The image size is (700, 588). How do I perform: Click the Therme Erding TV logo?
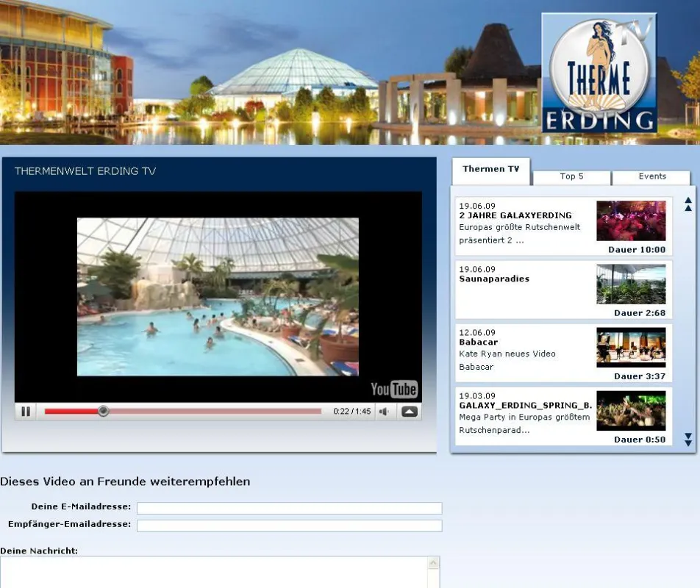[x=599, y=73]
